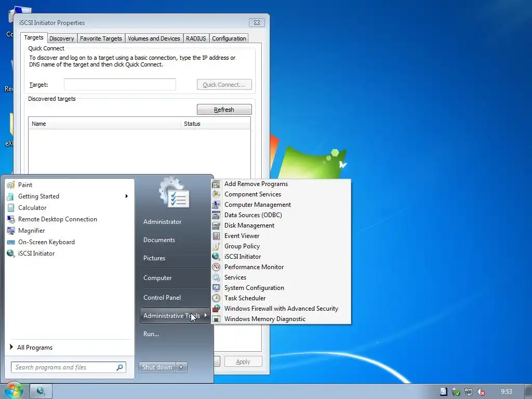Click iSCSI Initiator icon in Start menu list
The height and width of the screenshot is (399, 532).
click(11, 254)
